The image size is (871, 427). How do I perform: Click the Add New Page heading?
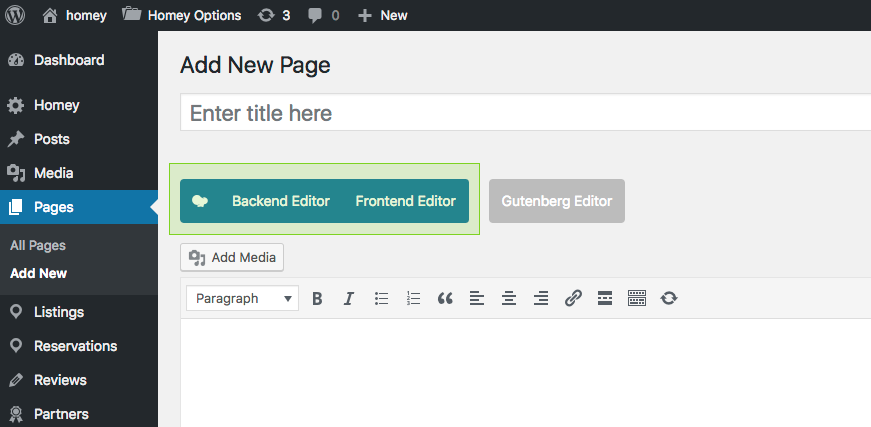coord(255,66)
